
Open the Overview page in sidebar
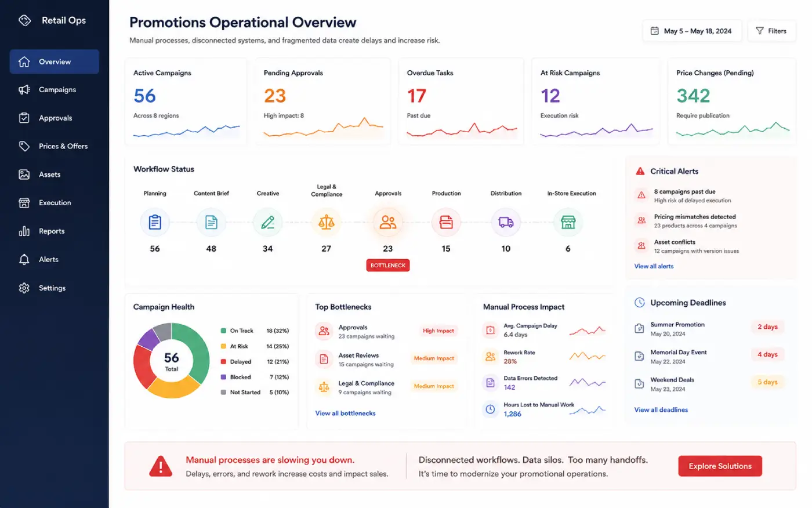(55, 61)
